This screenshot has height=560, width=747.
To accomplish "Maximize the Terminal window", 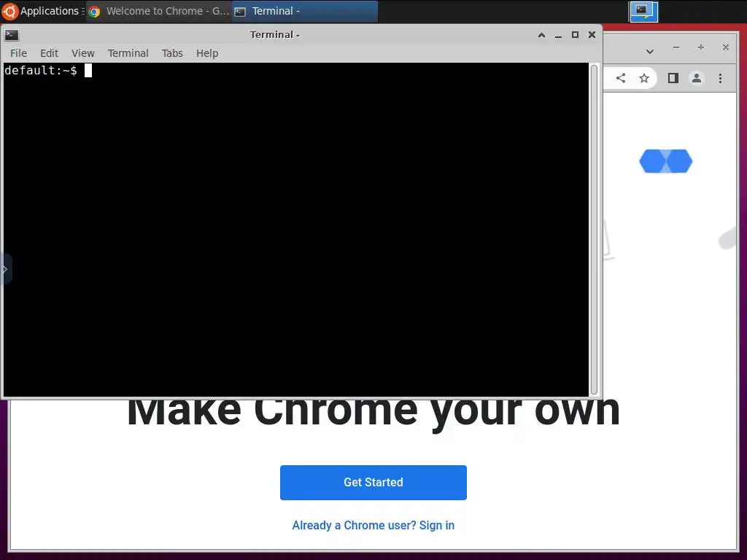I will [575, 35].
